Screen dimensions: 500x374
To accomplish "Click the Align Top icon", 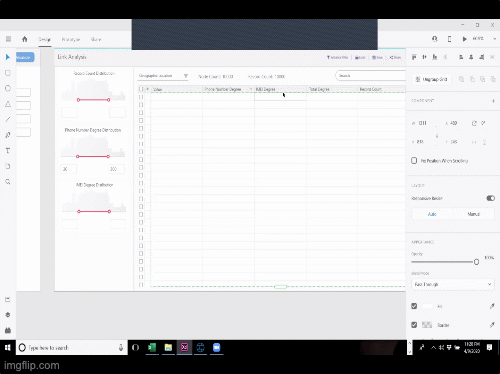I will pos(414,57).
